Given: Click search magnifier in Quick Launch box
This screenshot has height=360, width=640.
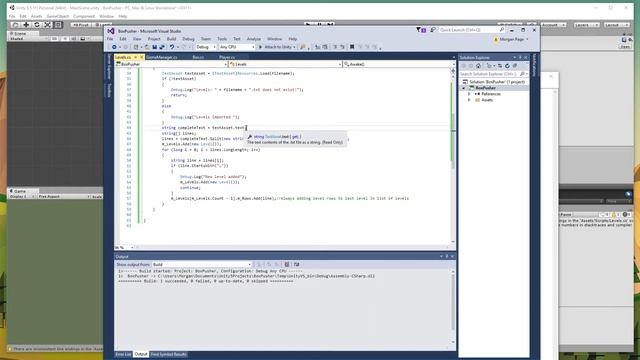Looking at the screenshot, I should [502, 30].
